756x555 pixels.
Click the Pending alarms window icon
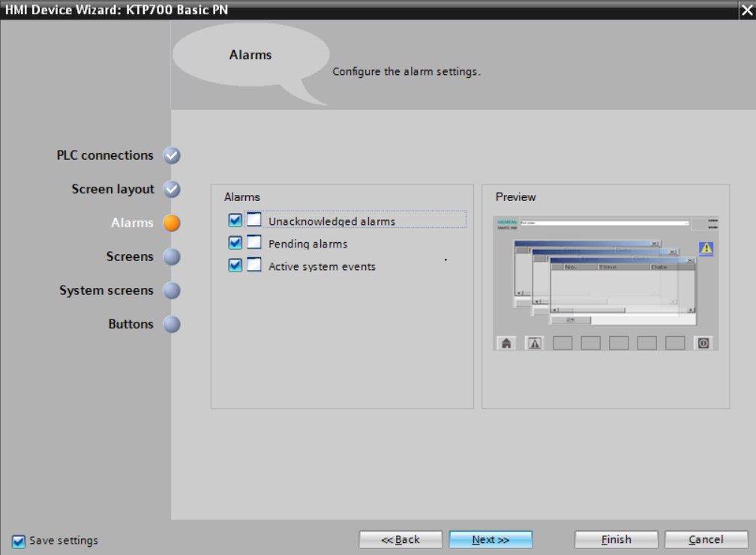[254, 242]
